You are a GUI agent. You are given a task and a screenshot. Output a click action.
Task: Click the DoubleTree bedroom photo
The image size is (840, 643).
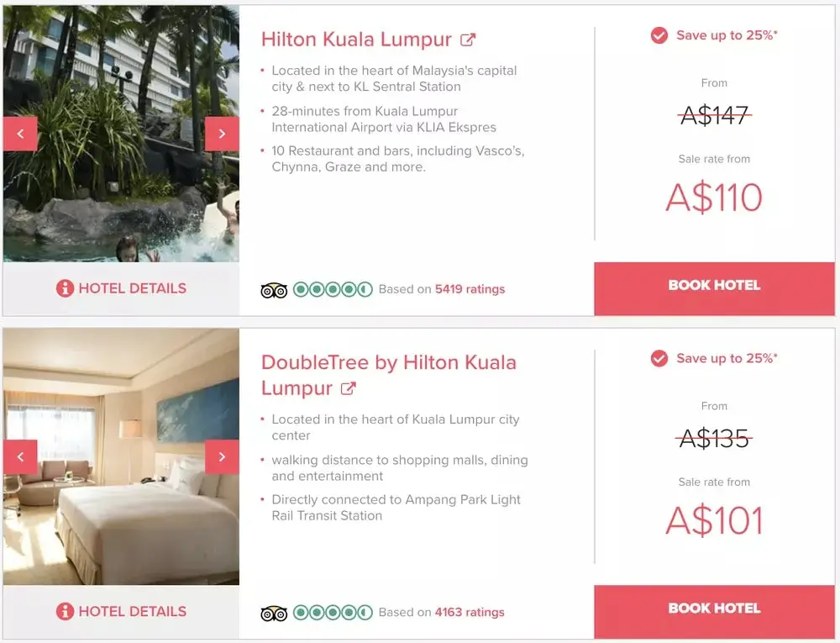point(121,456)
